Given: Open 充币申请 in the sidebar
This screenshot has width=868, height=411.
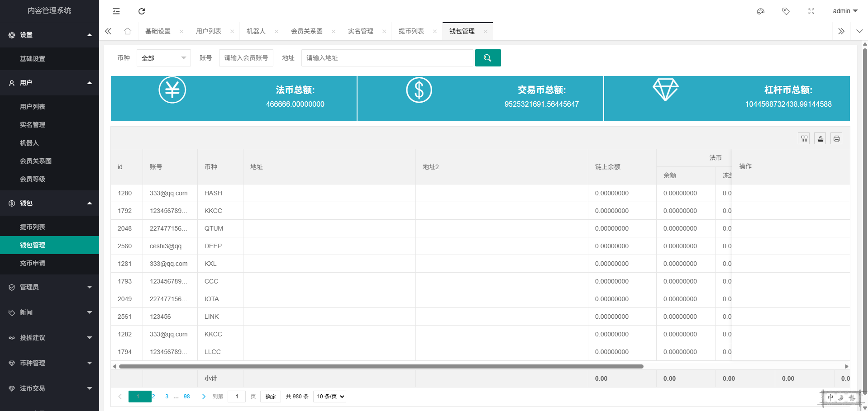Looking at the screenshot, I should point(33,263).
